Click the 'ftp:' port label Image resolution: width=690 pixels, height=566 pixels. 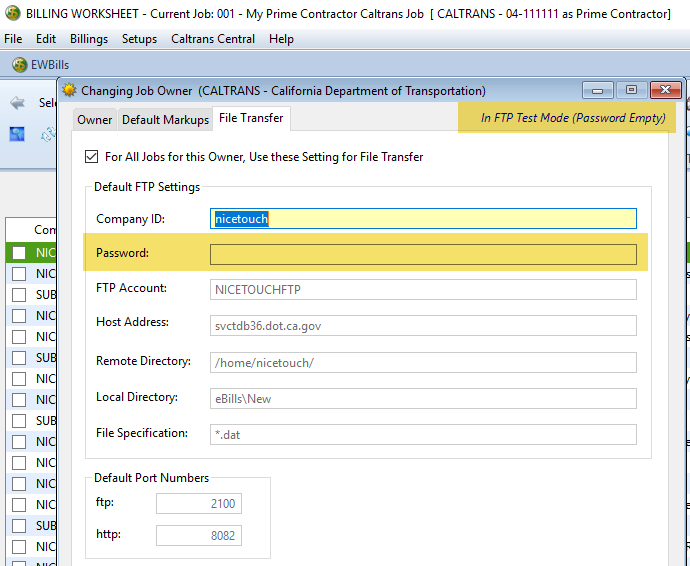pyautogui.click(x=104, y=502)
